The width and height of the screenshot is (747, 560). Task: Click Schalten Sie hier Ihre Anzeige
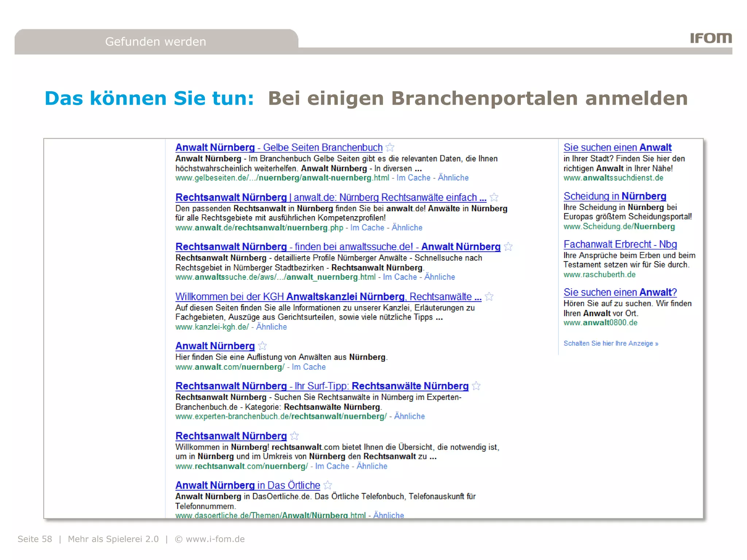[611, 343]
